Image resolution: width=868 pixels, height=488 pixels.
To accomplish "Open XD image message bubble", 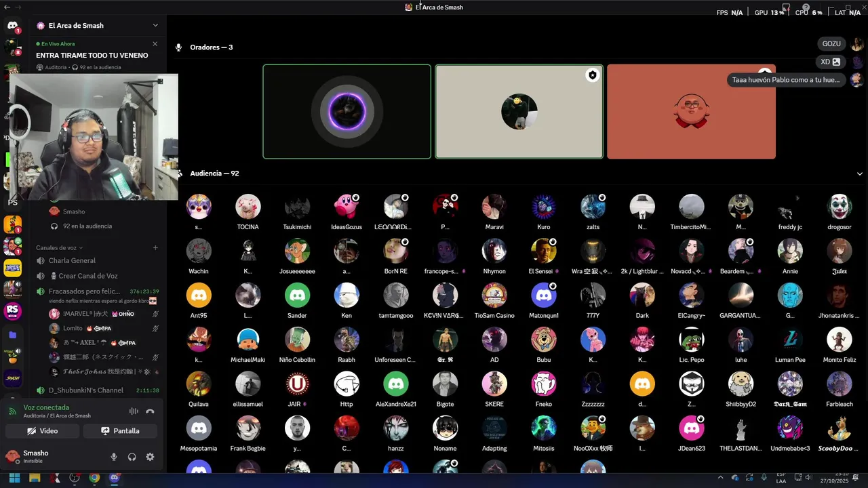I will (831, 62).
